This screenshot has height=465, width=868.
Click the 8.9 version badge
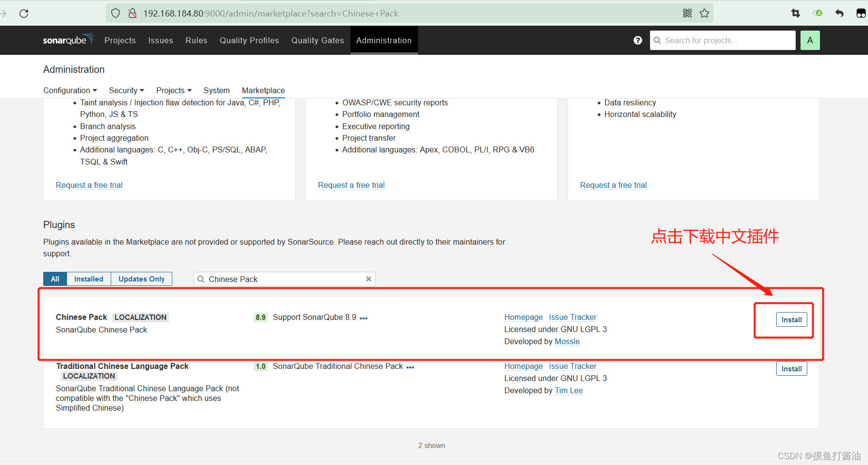[x=261, y=317]
